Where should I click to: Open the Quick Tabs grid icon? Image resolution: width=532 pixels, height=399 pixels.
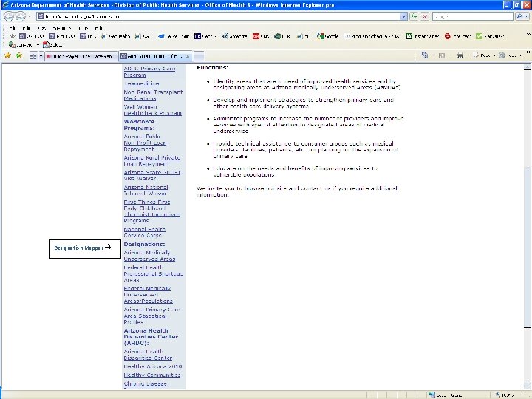click(33, 57)
